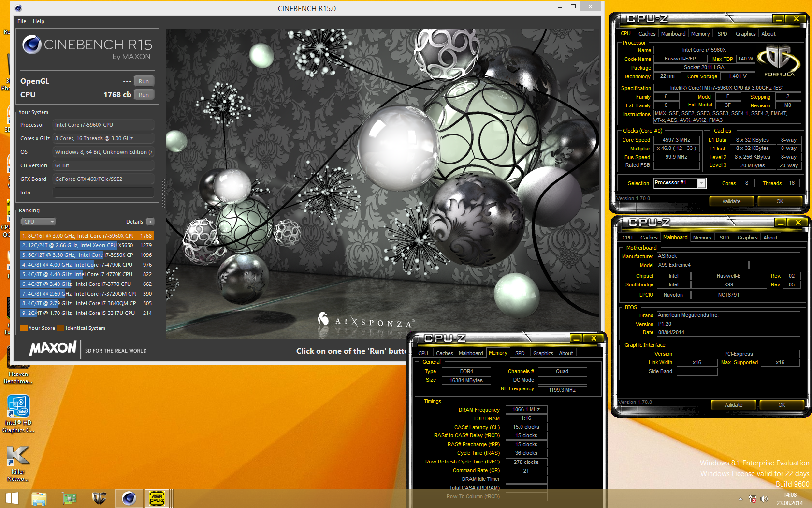Close the CPU-Z Memory window

point(593,338)
